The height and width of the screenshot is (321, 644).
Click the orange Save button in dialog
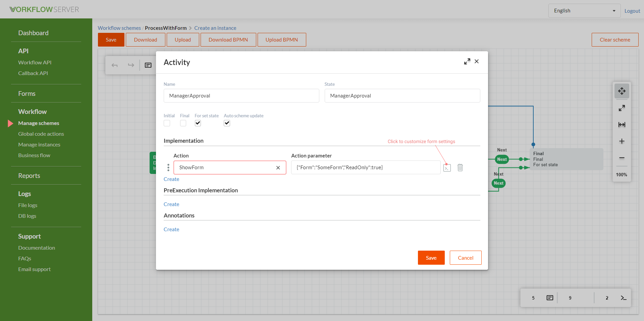(431, 258)
